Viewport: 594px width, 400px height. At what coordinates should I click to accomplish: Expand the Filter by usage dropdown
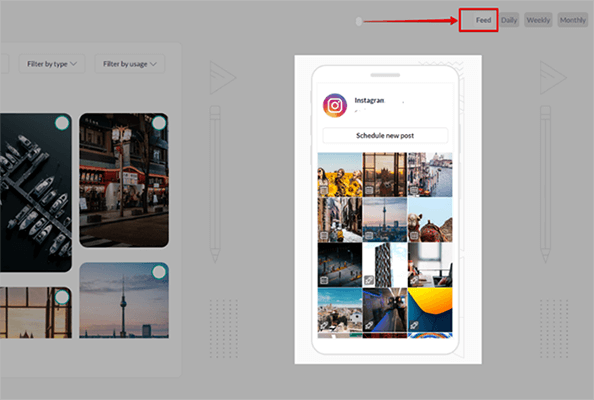(x=129, y=64)
